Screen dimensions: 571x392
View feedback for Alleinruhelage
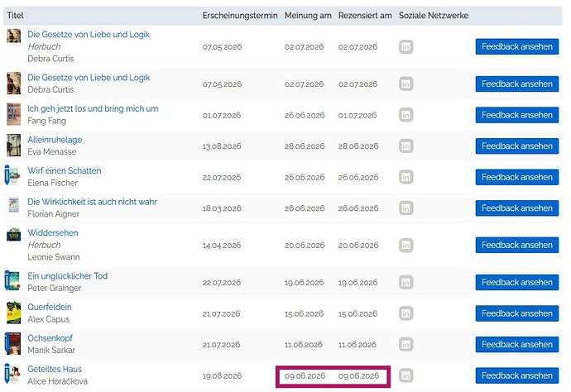coord(517,146)
